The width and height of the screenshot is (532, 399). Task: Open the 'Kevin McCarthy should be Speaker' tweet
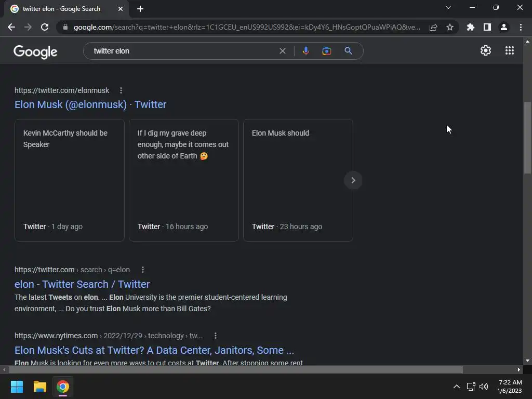click(x=70, y=180)
